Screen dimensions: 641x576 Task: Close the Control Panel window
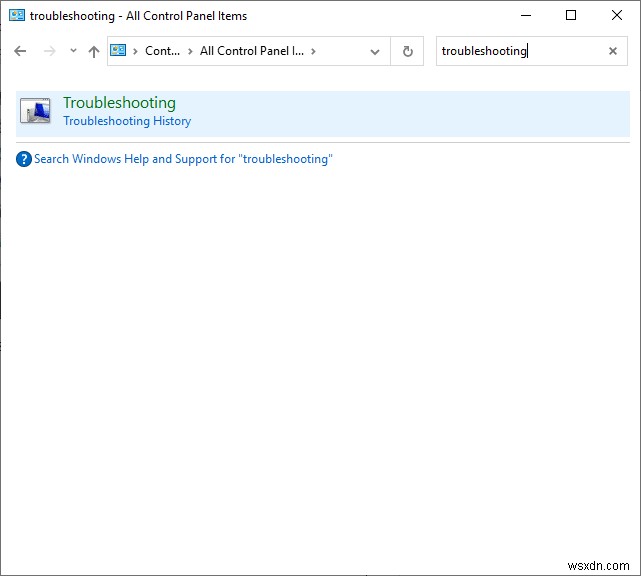click(616, 16)
